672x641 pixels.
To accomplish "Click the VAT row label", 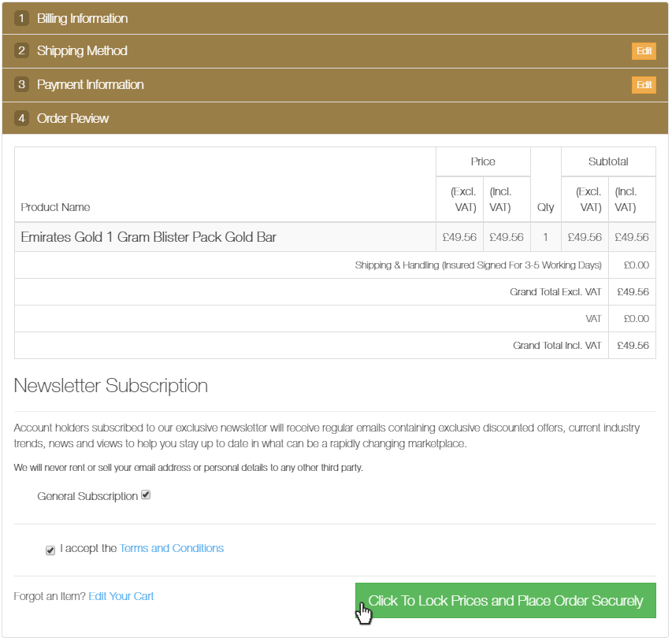I will click(593, 319).
